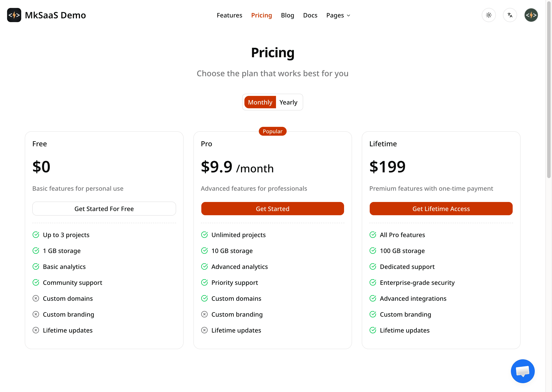Viewport: 552px width, 392px height.
Task: Select the Monthly billing option
Action: 260,102
